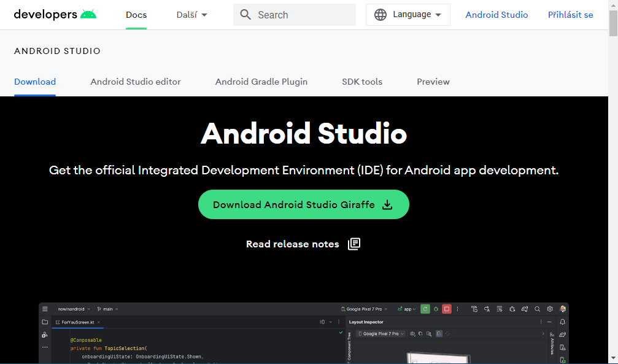
Task: Switch to the SDK tools tab
Action: tap(361, 82)
